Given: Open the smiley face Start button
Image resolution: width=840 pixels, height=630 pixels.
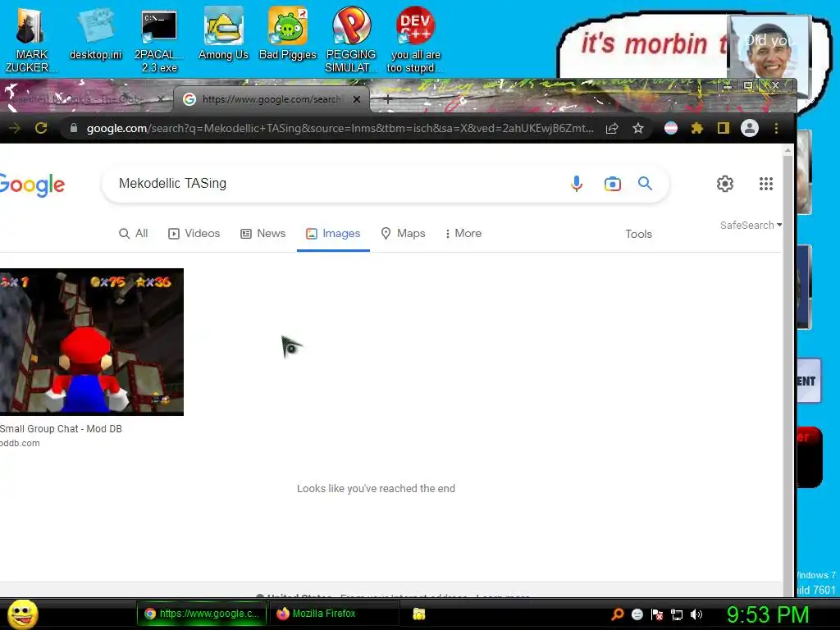Looking at the screenshot, I should [x=23, y=614].
